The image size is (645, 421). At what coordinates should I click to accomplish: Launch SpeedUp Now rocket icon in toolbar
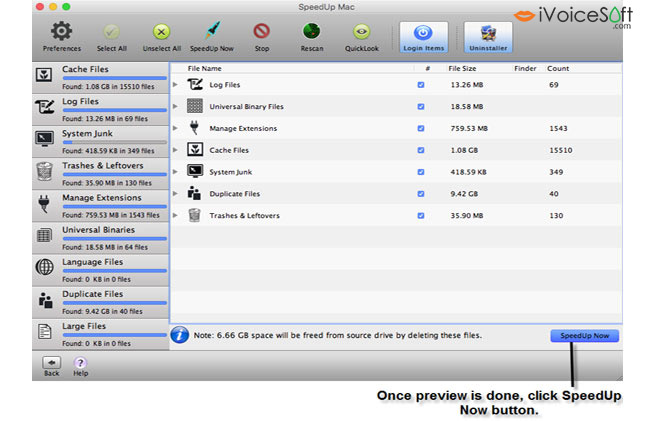click(x=212, y=31)
